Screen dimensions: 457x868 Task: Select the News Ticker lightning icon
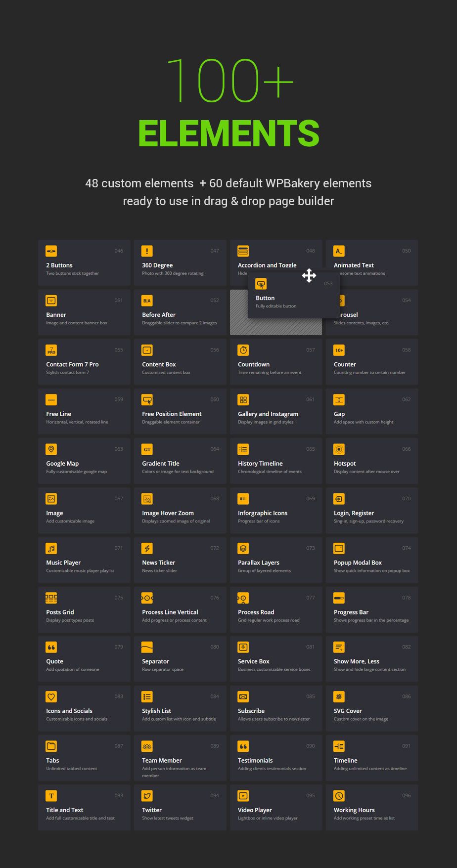(x=147, y=548)
